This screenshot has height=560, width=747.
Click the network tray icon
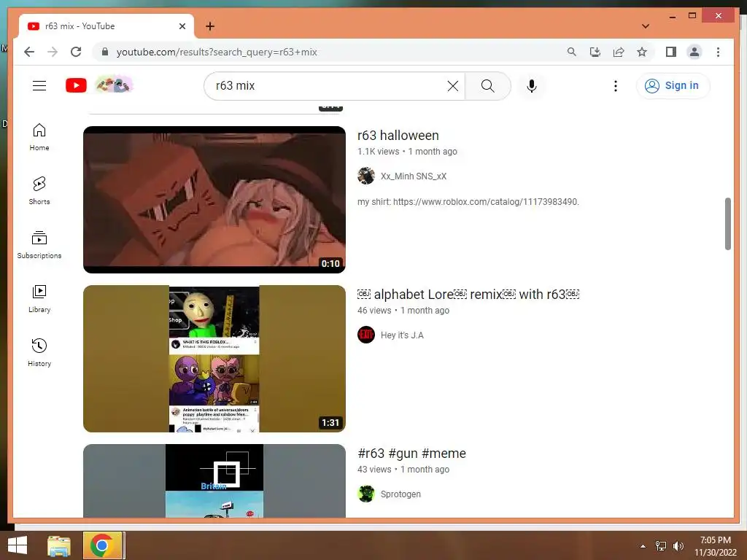click(661, 546)
